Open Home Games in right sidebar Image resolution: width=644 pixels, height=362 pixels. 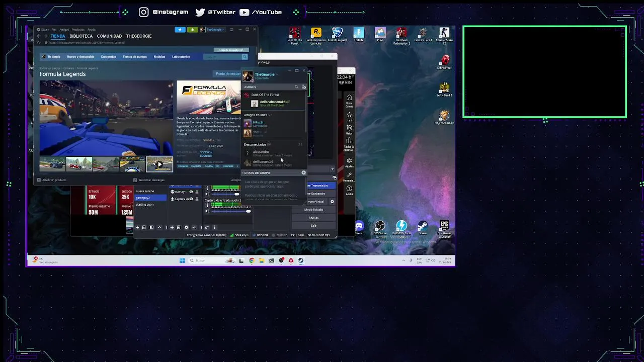[349, 101]
